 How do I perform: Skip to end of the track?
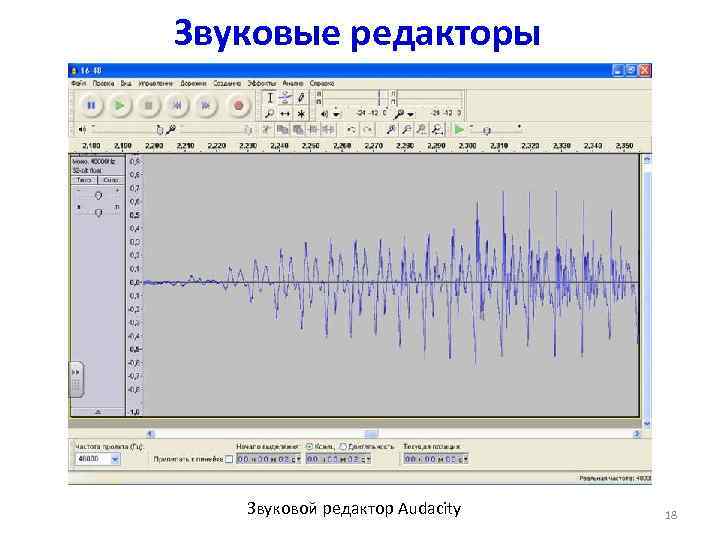coord(206,106)
